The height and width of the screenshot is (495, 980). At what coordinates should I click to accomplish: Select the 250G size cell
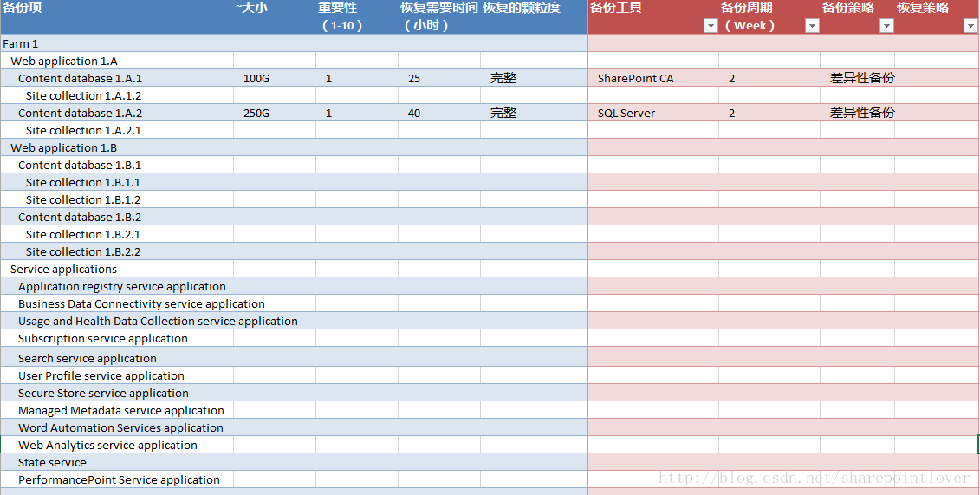click(275, 113)
